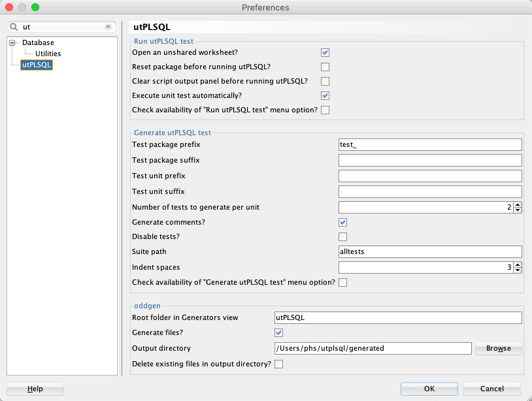
Task: Click the 'oddgen' group title
Action: [x=147, y=306]
